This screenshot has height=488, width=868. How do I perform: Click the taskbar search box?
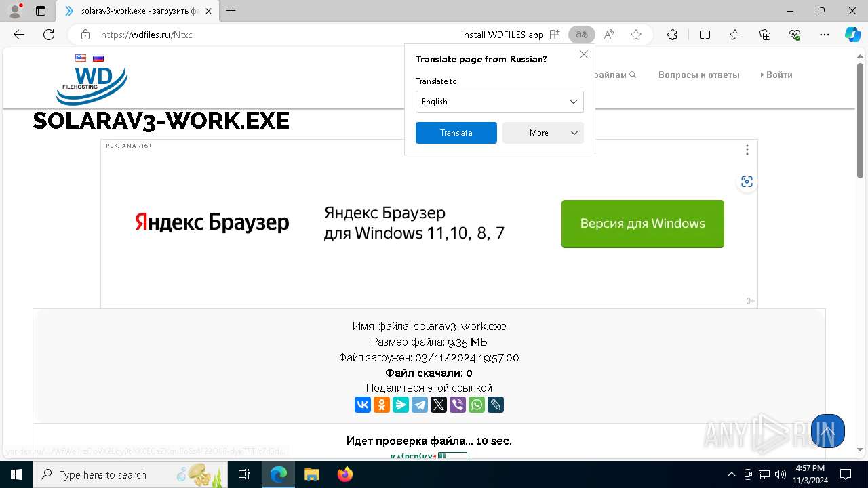point(130,474)
